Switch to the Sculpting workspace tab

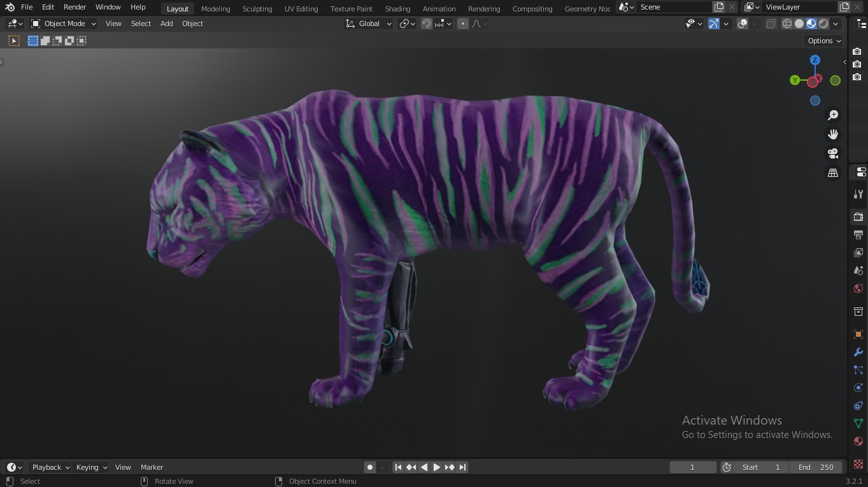[257, 9]
